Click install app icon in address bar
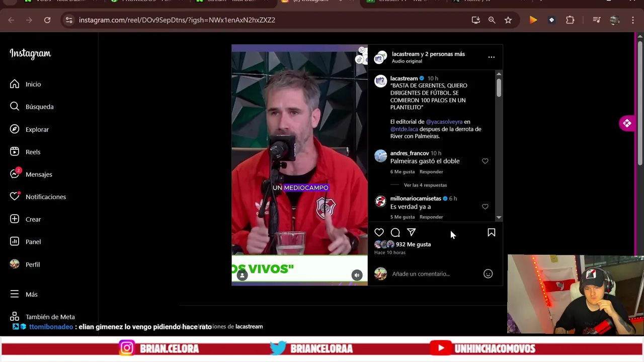Image resolution: width=644 pixels, height=362 pixels. tap(475, 20)
